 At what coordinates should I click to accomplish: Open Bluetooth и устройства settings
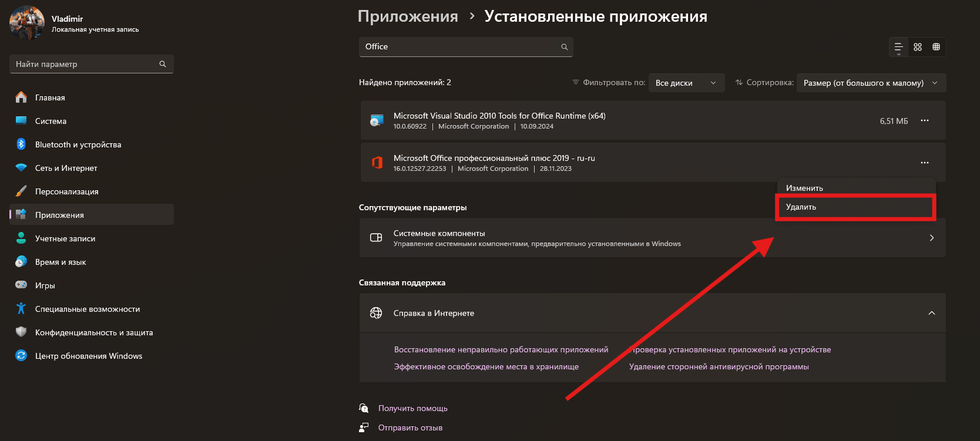pos(92,144)
